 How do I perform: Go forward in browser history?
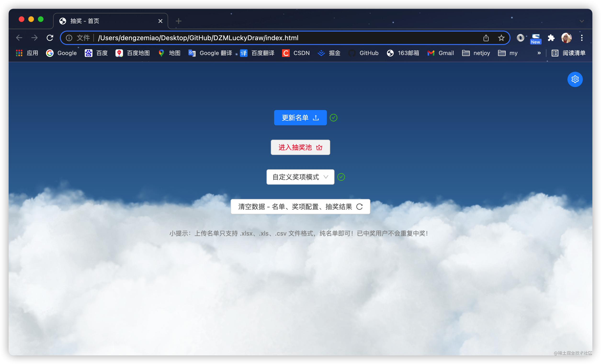[34, 38]
